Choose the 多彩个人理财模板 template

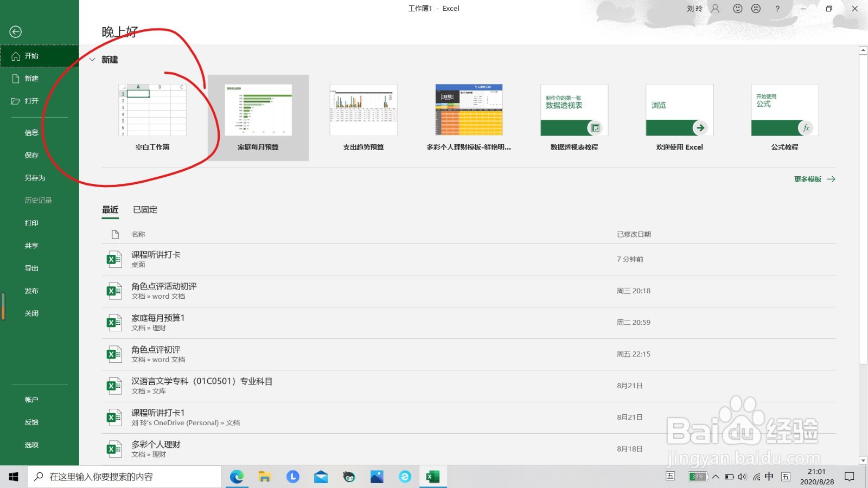[x=469, y=118]
